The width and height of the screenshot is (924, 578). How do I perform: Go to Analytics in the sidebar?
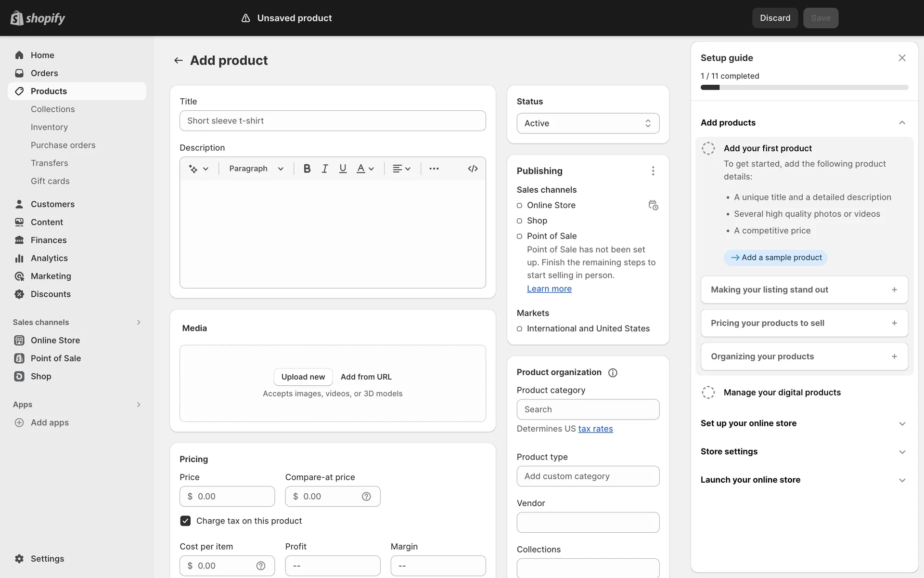(49, 258)
